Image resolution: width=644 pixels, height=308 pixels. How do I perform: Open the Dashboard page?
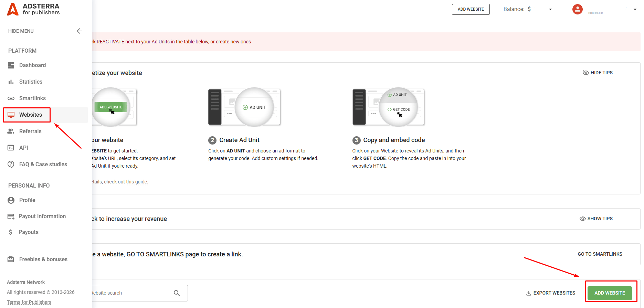[32, 65]
